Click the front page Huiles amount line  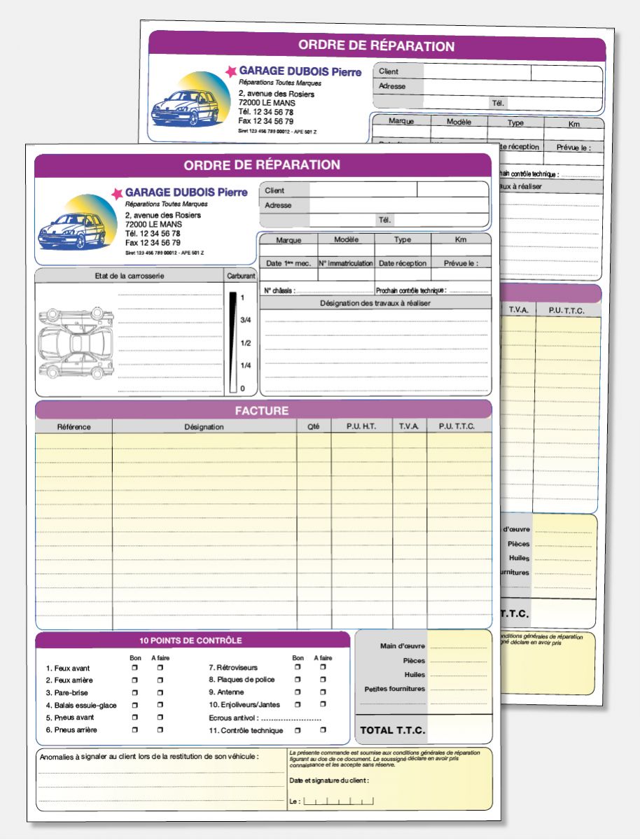pos(459,675)
